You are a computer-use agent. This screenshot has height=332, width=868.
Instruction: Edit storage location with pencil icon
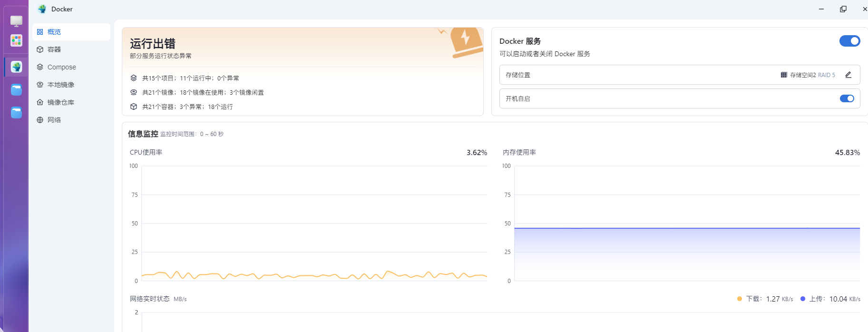848,75
